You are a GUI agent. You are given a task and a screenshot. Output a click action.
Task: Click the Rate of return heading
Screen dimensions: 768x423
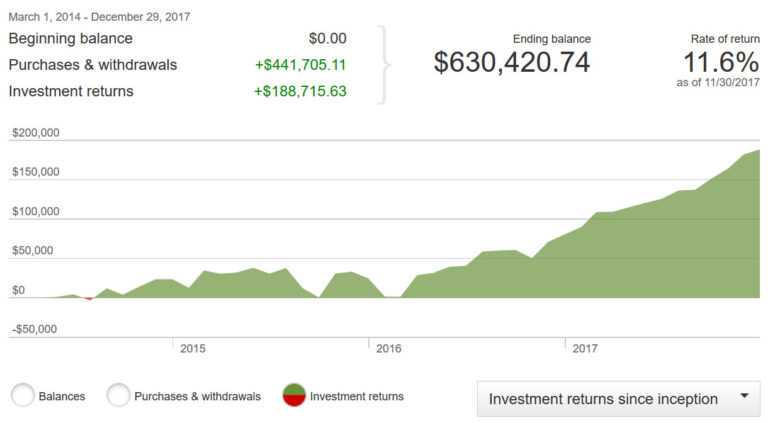(x=718, y=39)
